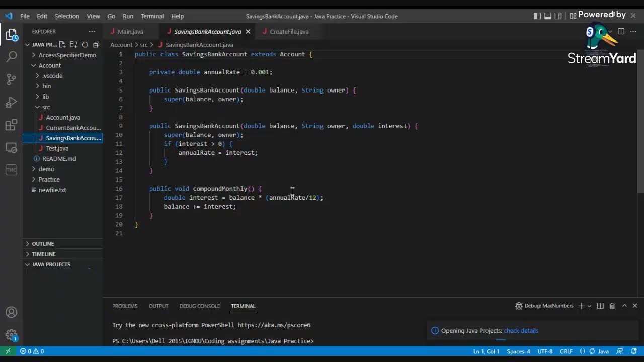Open the Remote Explorer view icon

tap(12, 148)
